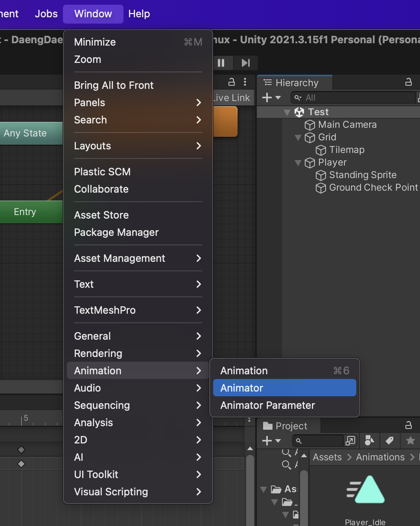Click Minimize in Window menu
The height and width of the screenshot is (526, 420).
(x=138, y=42)
